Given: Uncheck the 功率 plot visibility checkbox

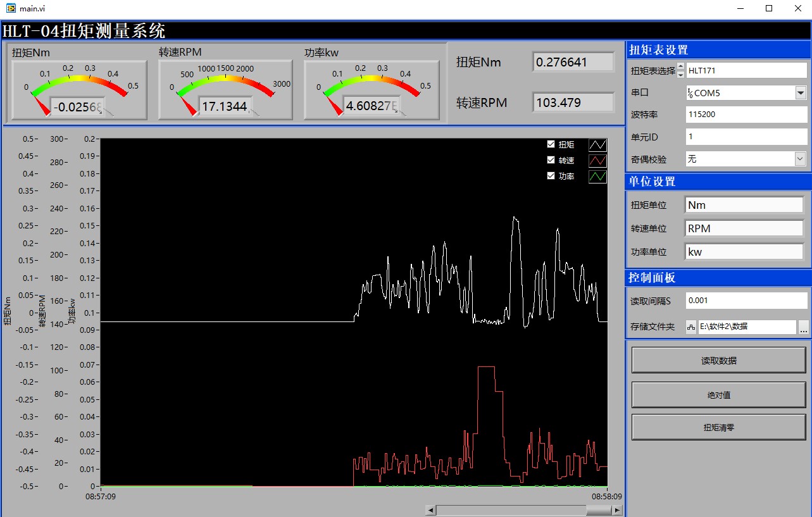Looking at the screenshot, I should (x=551, y=176).
